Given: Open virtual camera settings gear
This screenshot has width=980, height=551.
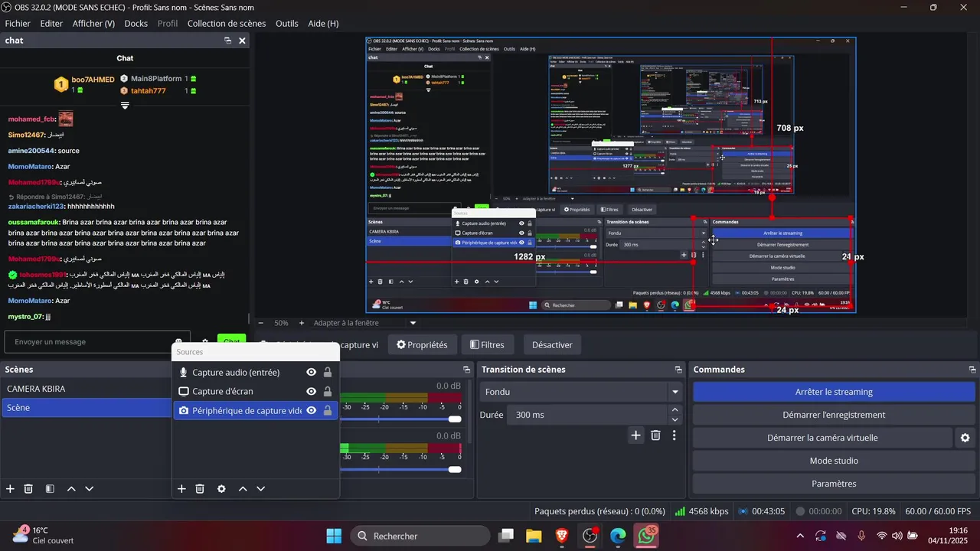Looking at the screenshot, I should (965, 438).
